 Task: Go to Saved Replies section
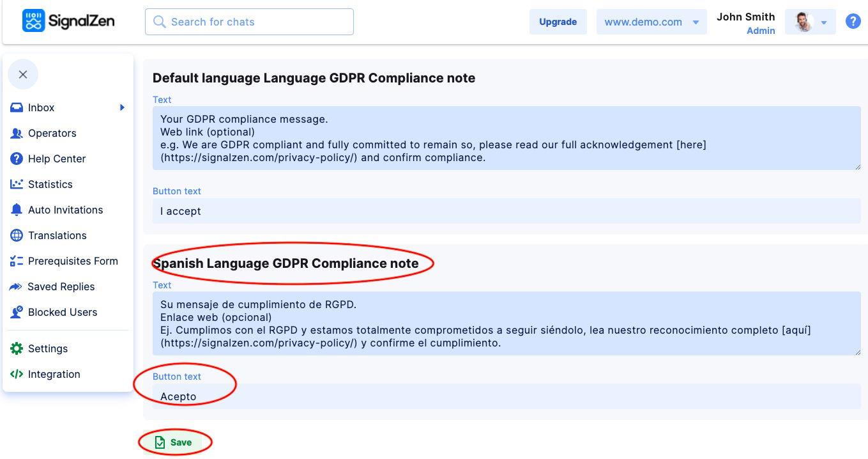pos(61,287)
